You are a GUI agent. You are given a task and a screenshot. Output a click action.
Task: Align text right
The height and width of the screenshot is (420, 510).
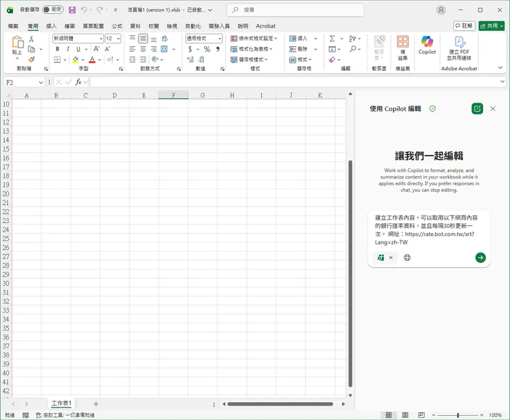coord(154,49)
